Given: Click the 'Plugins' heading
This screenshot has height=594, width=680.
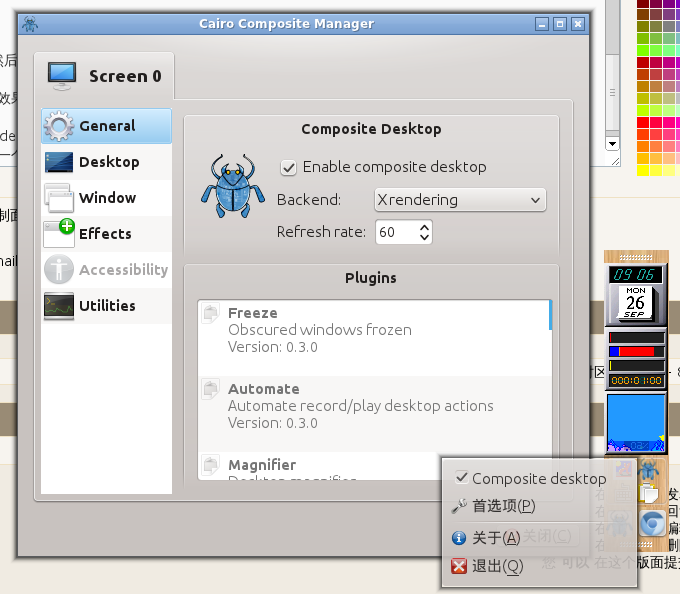Looking at the screenshot, I should pos(371,278).
